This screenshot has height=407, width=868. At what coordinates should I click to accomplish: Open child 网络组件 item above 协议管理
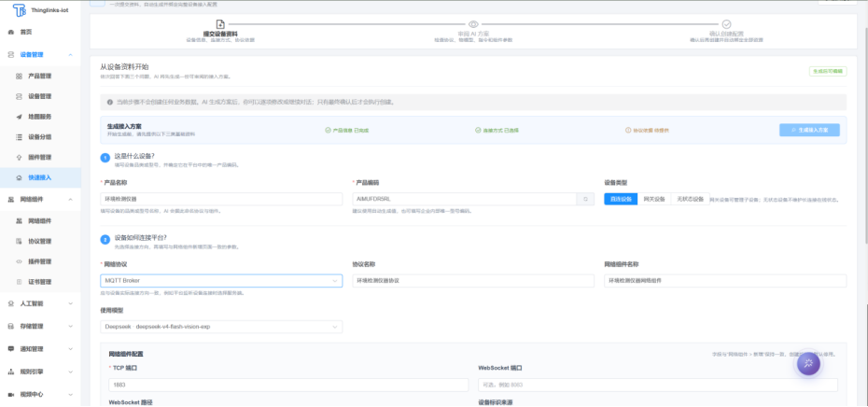pyautogui.click(x=40, y=221)
